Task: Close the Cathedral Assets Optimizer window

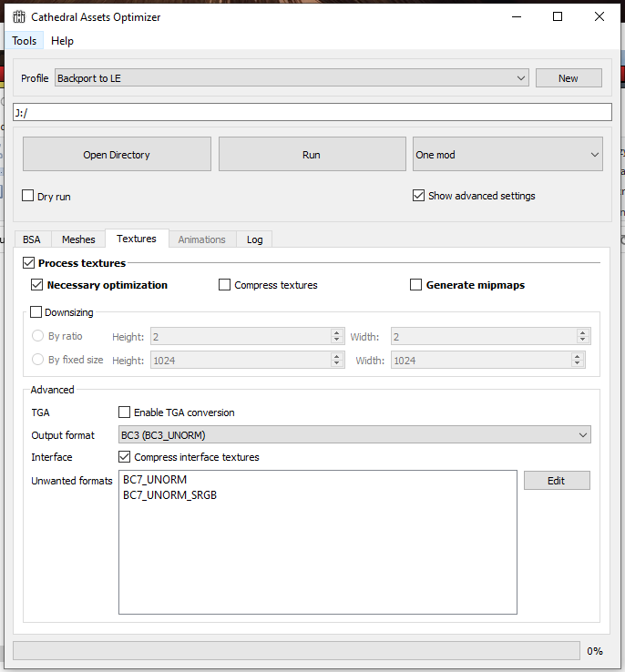Action: click(x=599, y=16)
